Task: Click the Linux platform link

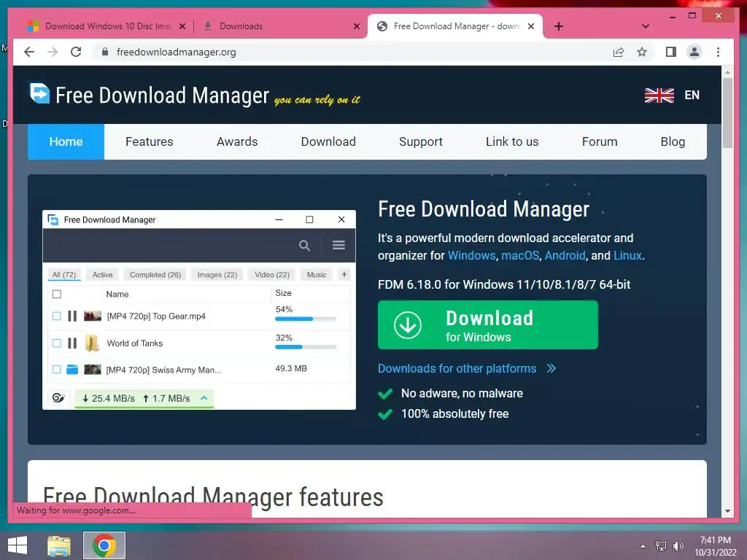Action: coord(627,255)
